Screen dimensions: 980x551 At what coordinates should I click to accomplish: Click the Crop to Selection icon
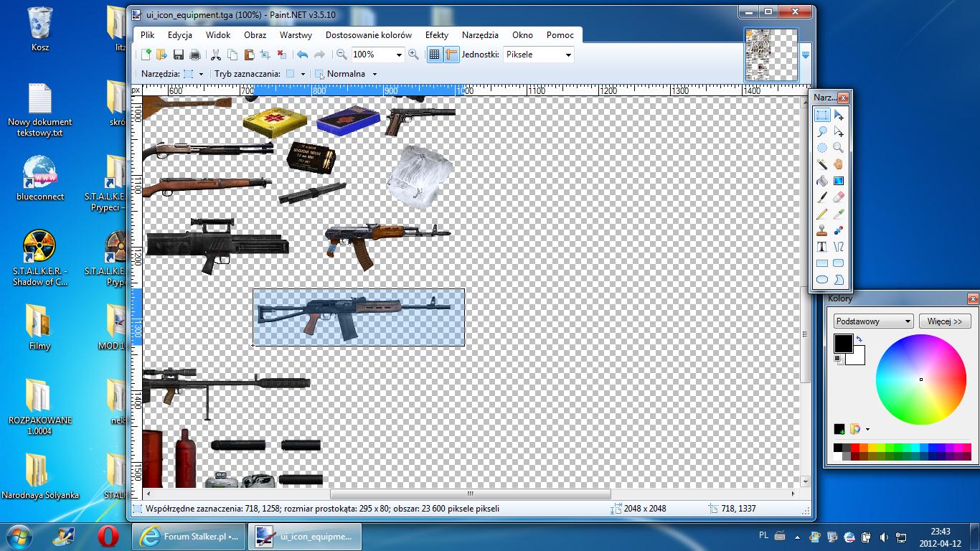point(265,55)
